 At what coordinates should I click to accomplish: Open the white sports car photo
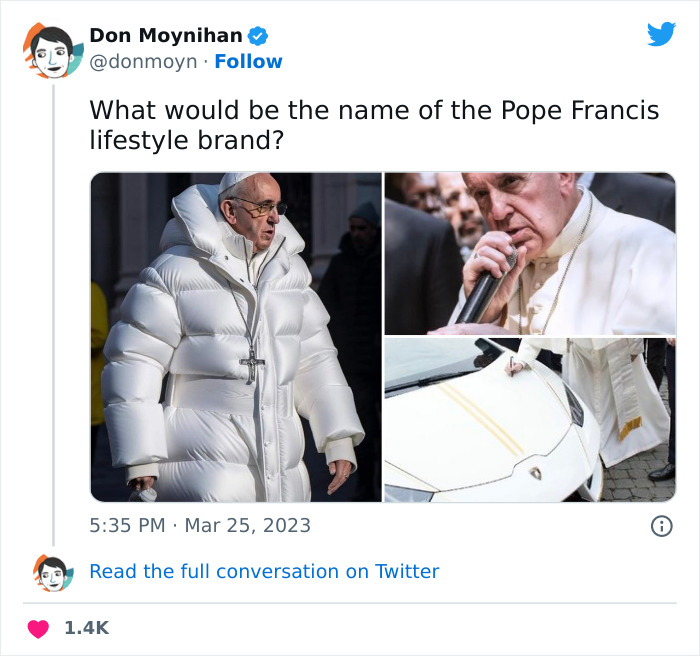(530, 420)
